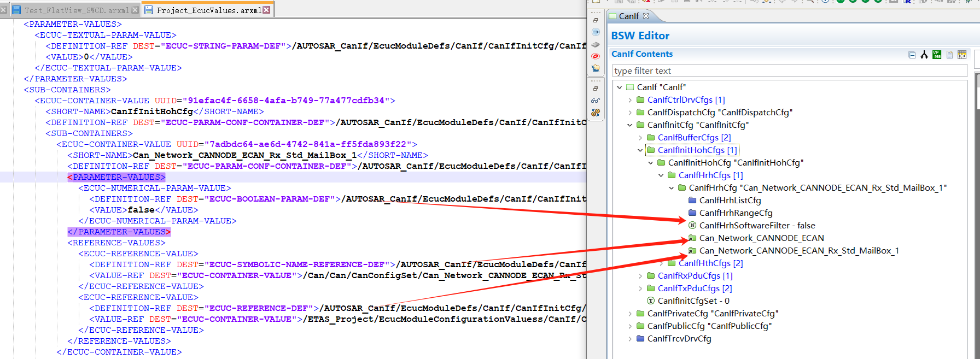Click the highlighted <PARAMETER-VALUES> opening tag

116,177
